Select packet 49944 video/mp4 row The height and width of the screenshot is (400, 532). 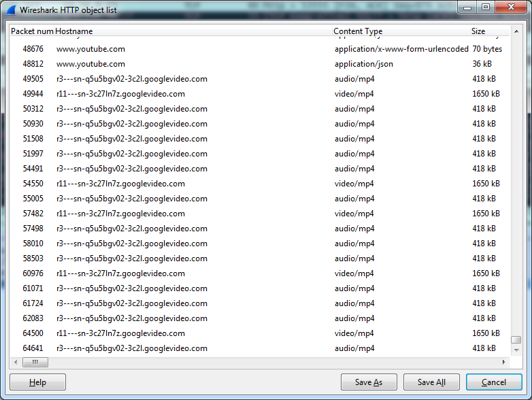coord(260,94)
